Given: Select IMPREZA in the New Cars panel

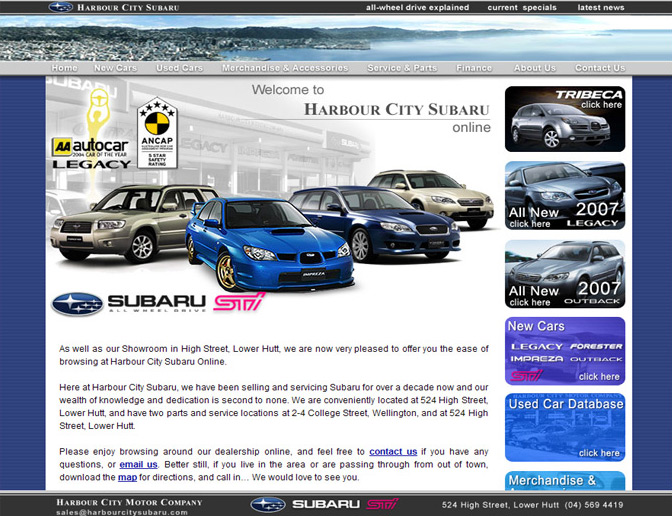Looking at the screenshot, I should point(537,359).
